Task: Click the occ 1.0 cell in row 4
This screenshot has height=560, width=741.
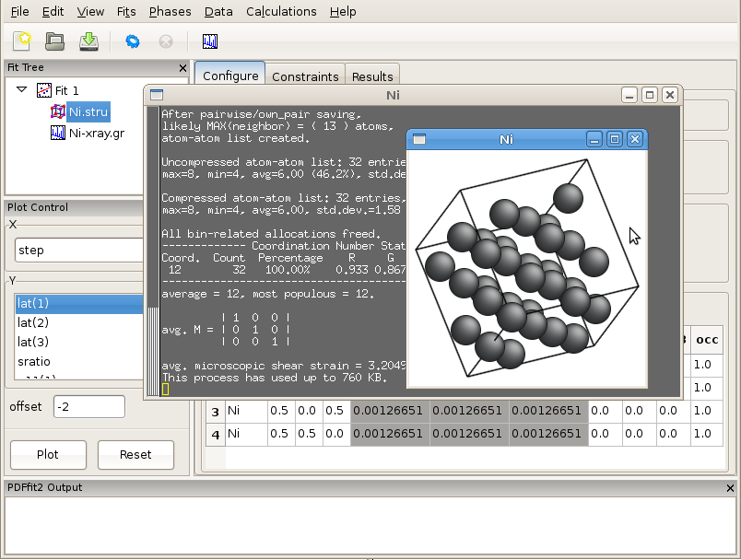Action: tap(707, 435)
